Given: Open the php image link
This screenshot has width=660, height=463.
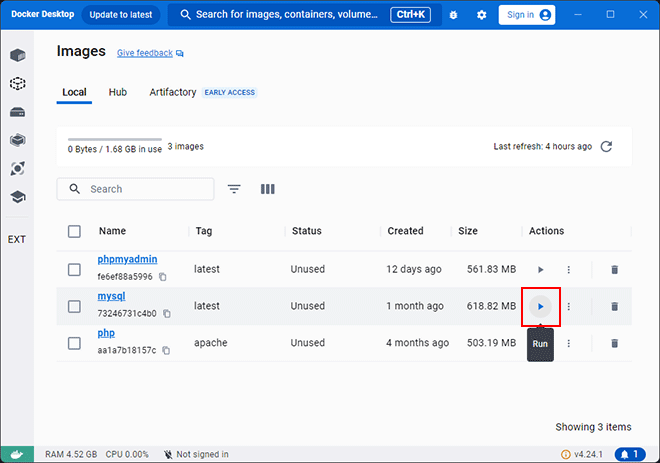Looking at the screenshot, I should click(106, 333).
